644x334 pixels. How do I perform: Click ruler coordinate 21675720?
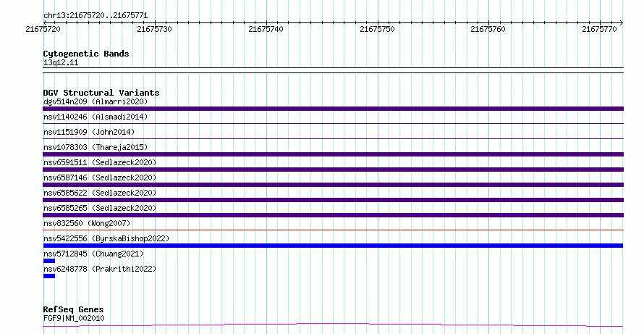coord(43,29)
